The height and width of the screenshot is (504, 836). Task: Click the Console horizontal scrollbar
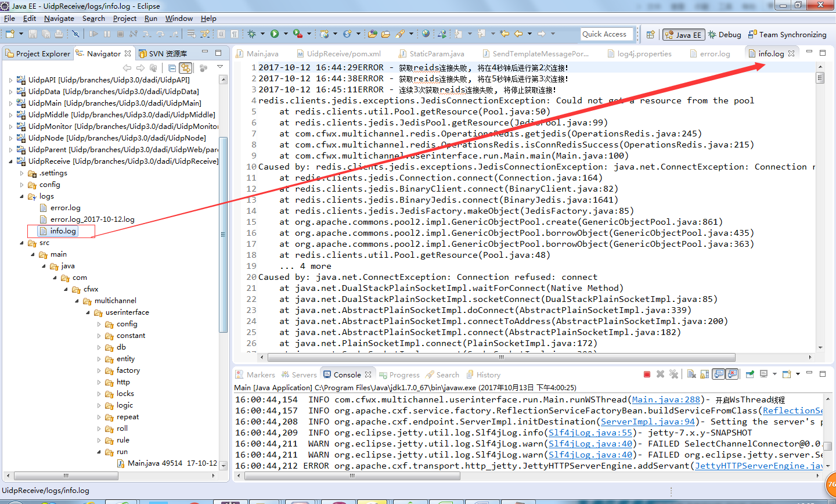(x=352, y=476)
